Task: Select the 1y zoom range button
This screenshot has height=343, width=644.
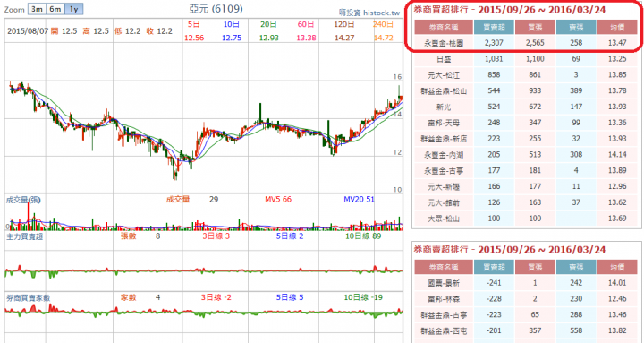Action: [74, 9]
